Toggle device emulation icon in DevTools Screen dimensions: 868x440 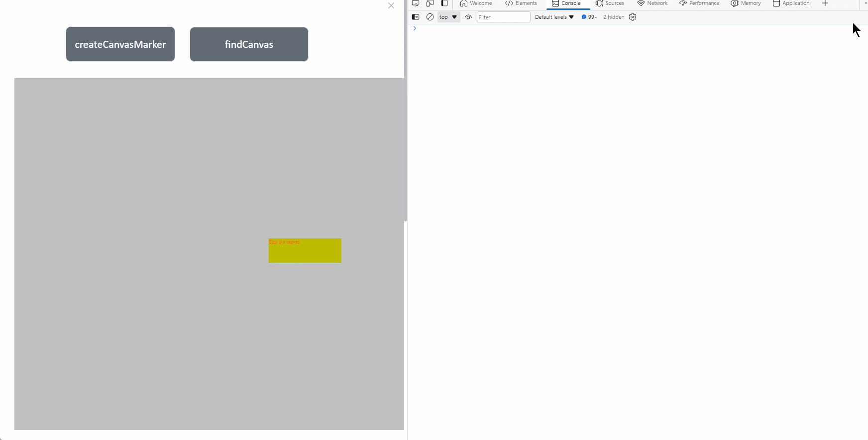pos(430,3)
